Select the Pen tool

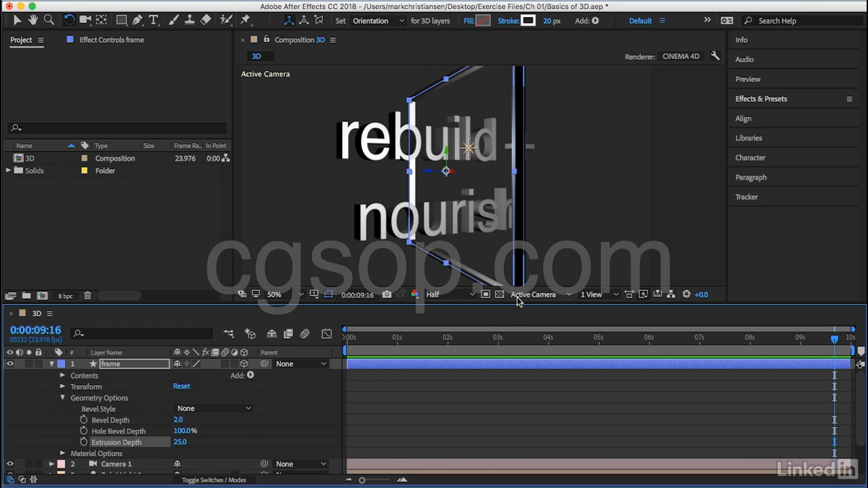(x=138, y=20)
